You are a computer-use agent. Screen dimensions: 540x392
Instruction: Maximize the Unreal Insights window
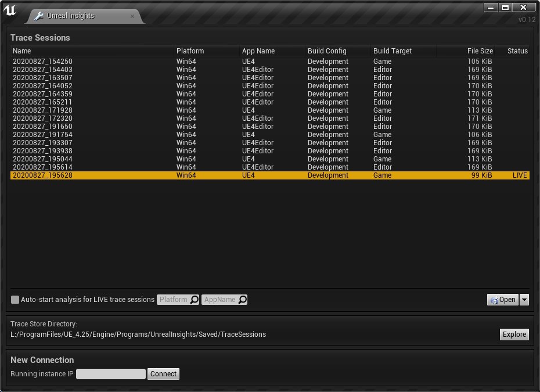point(505,7)
